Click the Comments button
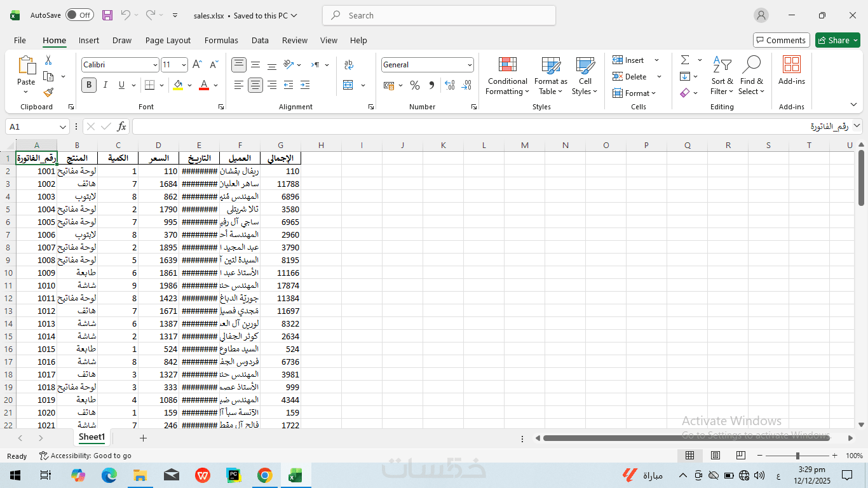 click(782, 40)
